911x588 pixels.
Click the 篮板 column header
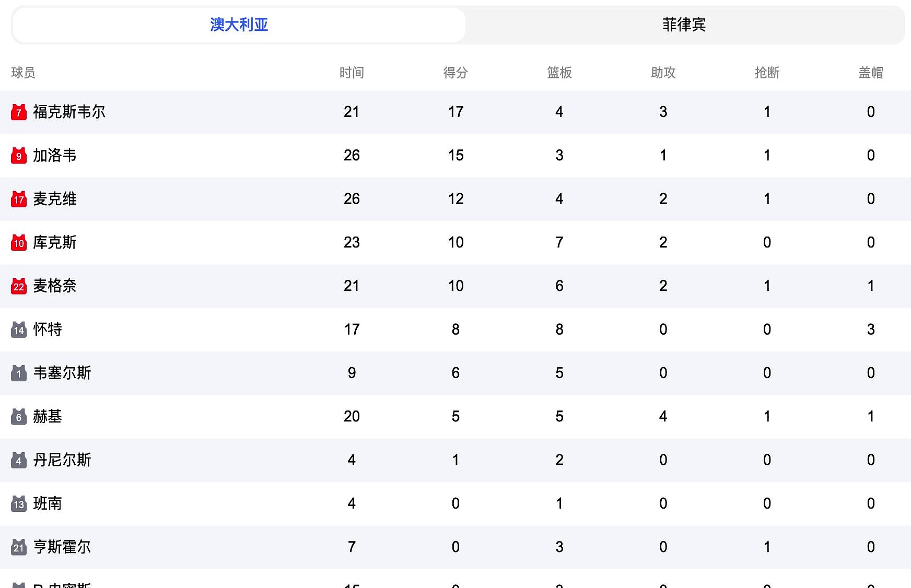[x=558, y=73]
